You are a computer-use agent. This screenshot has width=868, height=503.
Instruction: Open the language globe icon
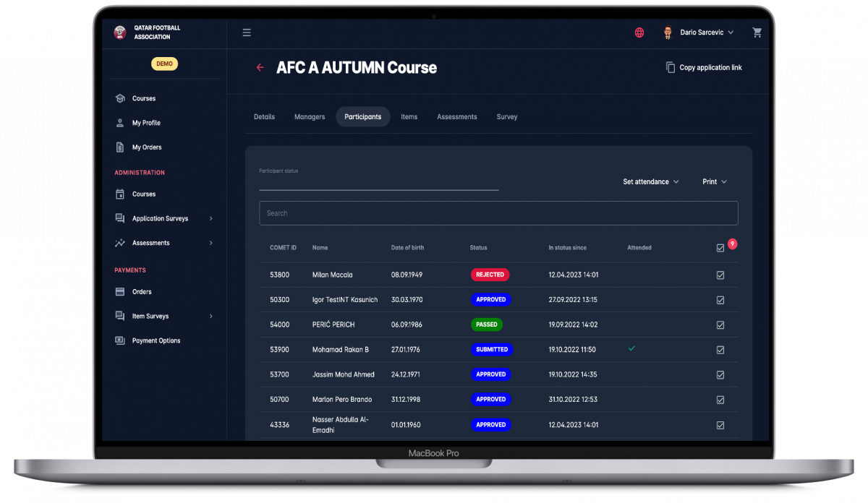coord(639,33)
